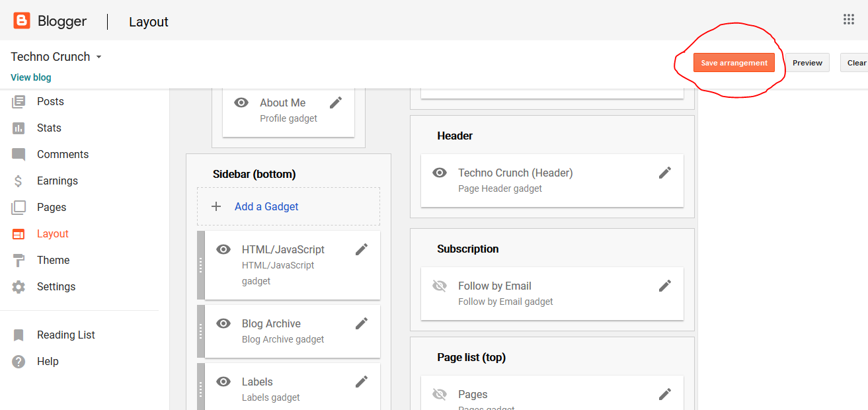Edit the Follow by Email gadget

[x=664, y=286]
